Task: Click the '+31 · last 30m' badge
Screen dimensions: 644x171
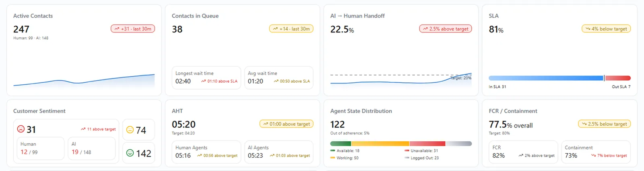Action: pos(133,29)
